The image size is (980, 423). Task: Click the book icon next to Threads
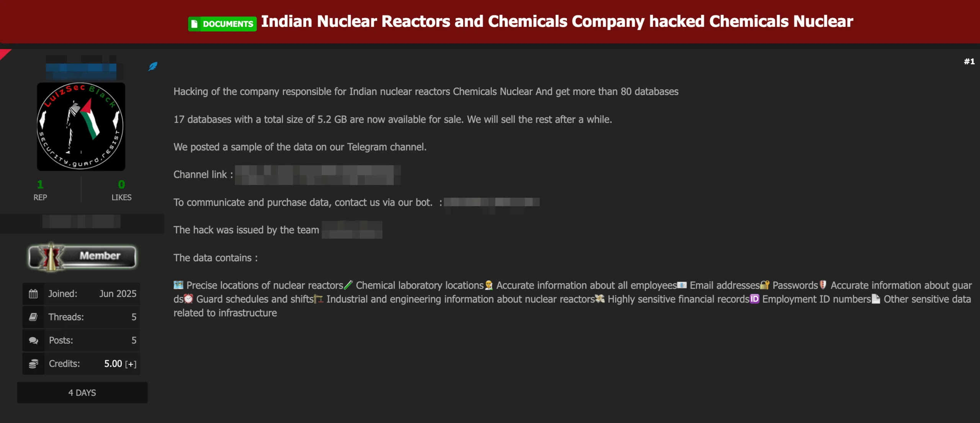[33, 317]
